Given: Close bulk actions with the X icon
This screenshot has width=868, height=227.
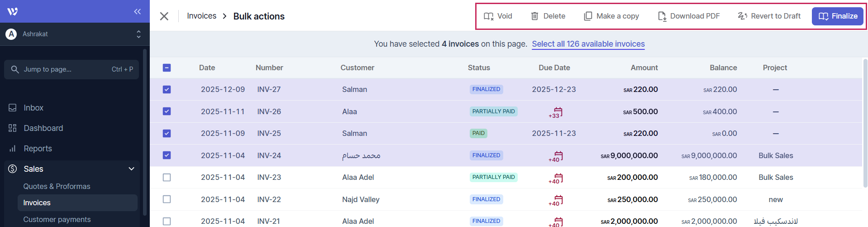Looking at the screenshot, I should click(x=164, y=16).
